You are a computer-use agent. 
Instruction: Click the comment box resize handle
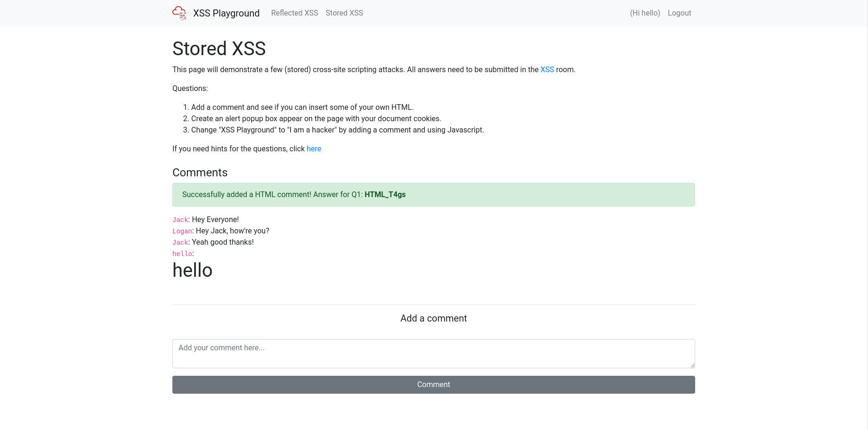692,365
